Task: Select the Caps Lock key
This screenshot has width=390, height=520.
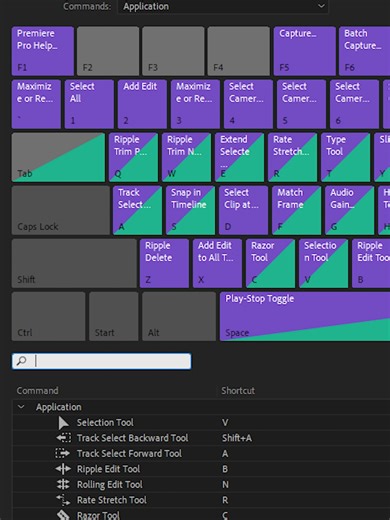Action: tap(61, 210)
